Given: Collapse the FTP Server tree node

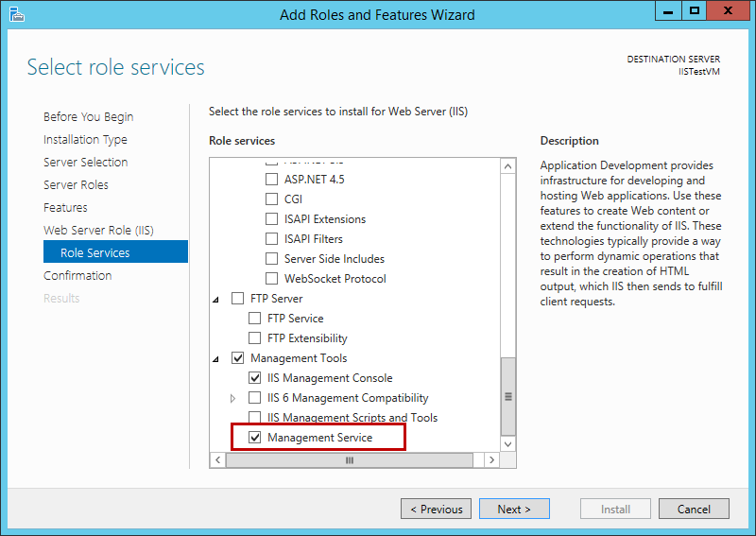Looking at the screenshot, I should pos(215,300).
